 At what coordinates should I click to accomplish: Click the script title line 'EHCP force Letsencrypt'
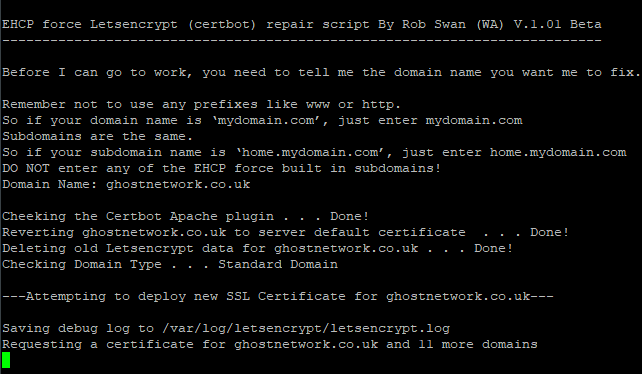(302, 25)
